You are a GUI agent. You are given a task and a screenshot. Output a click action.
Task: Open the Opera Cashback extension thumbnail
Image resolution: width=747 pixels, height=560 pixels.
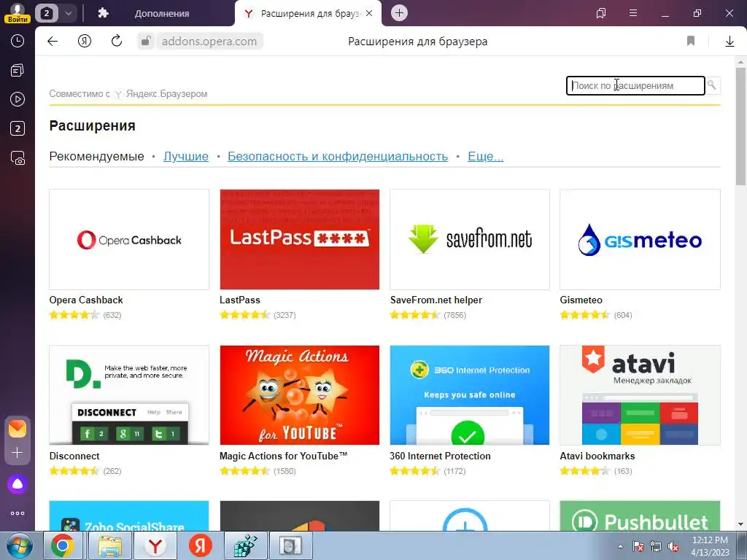click(x=129, y=239)
